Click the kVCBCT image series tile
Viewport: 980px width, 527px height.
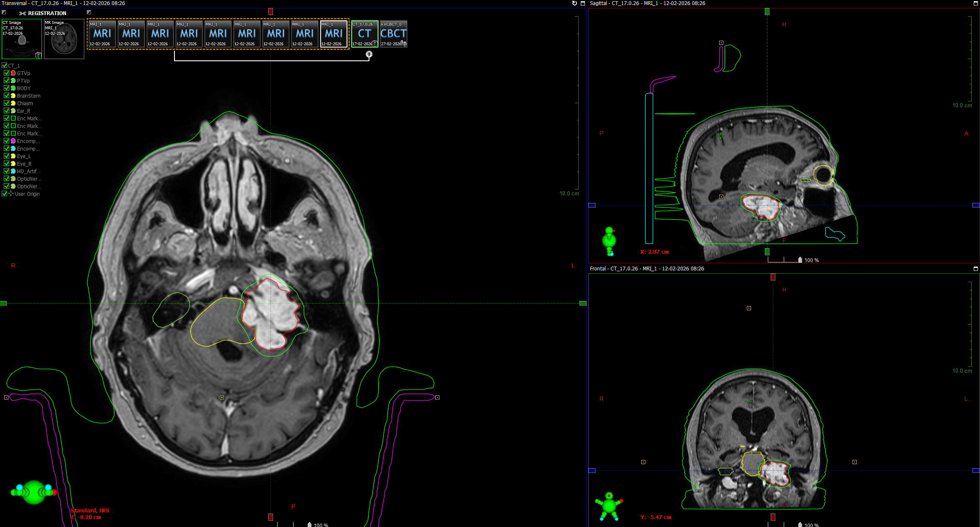[393, 34]
